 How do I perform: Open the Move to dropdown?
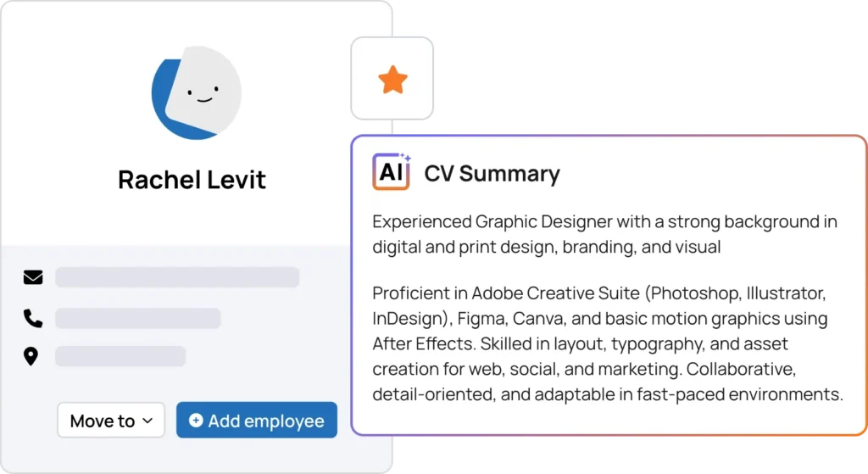(110, 421)
